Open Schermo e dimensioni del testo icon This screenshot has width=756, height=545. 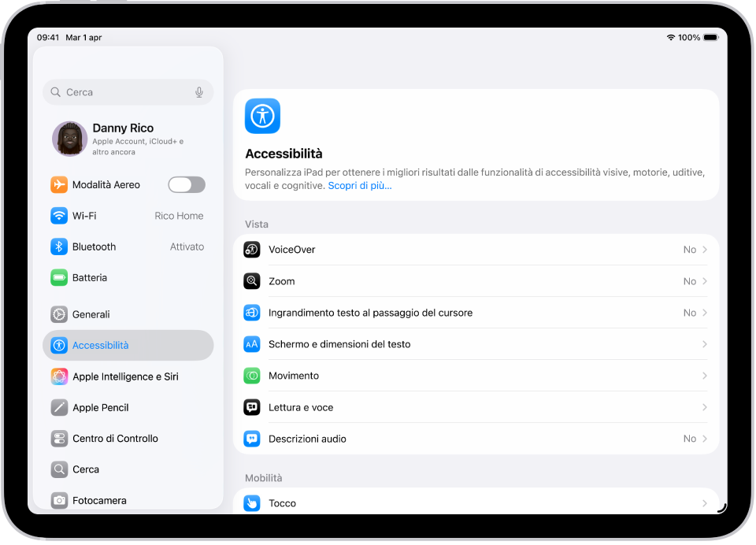click(x=252, y=344)
